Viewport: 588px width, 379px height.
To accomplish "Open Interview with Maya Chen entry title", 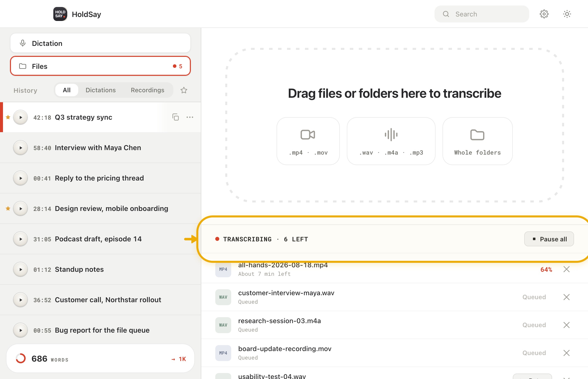I will click(98, 148).
